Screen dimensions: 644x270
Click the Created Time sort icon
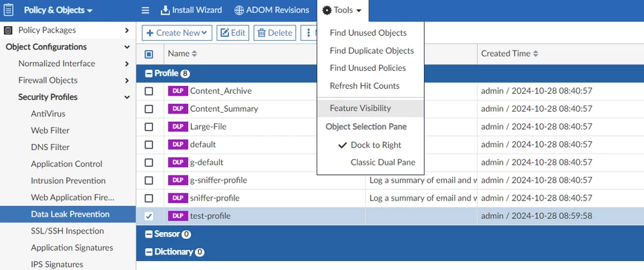pos(536,54)
